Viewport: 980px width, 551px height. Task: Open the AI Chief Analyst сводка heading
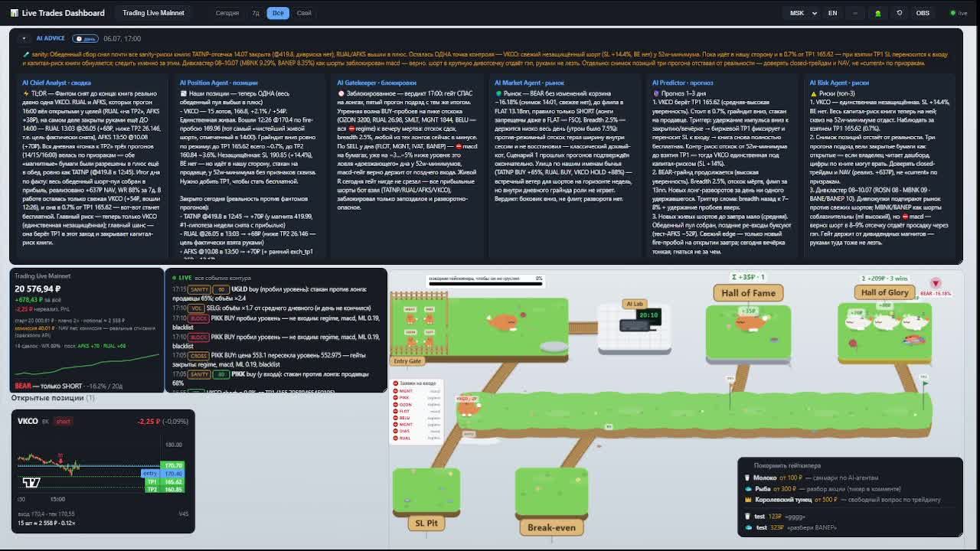57,83
